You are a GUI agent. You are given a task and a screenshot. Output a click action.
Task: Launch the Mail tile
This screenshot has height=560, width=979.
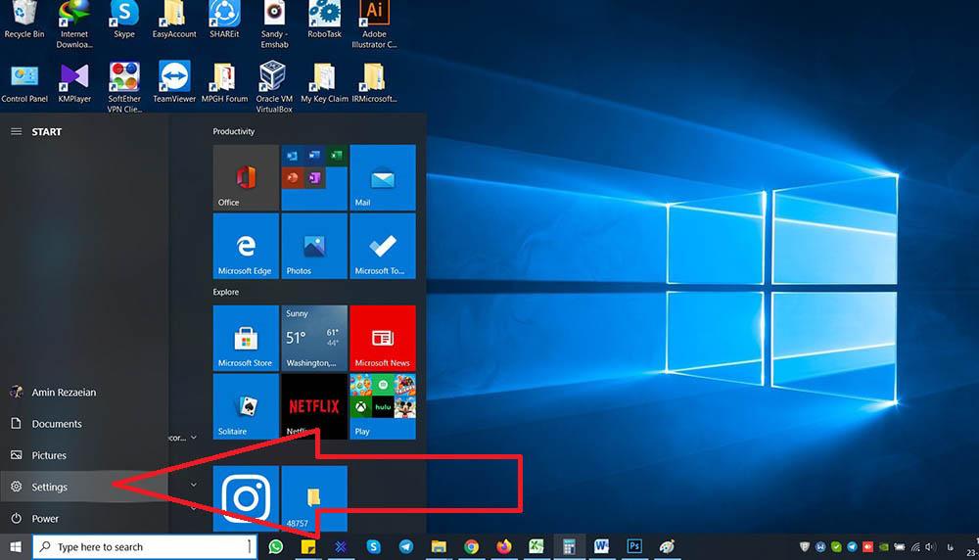382,177
